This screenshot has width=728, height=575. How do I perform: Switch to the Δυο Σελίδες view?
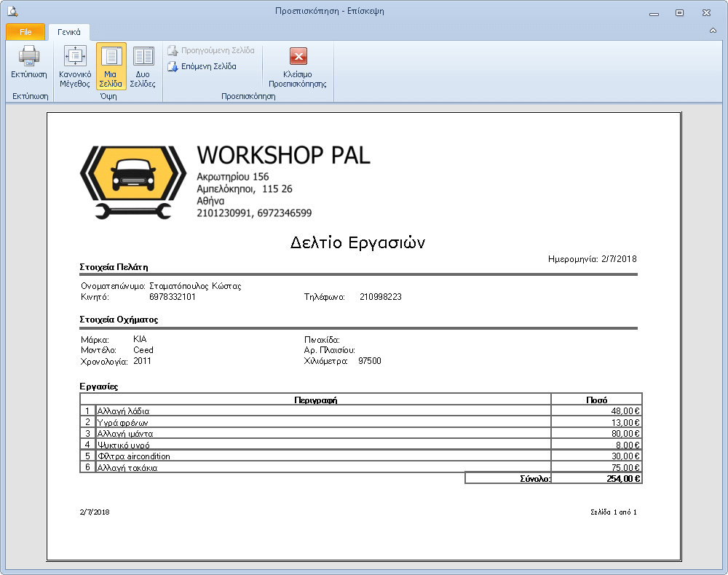[x=143, y=57]
